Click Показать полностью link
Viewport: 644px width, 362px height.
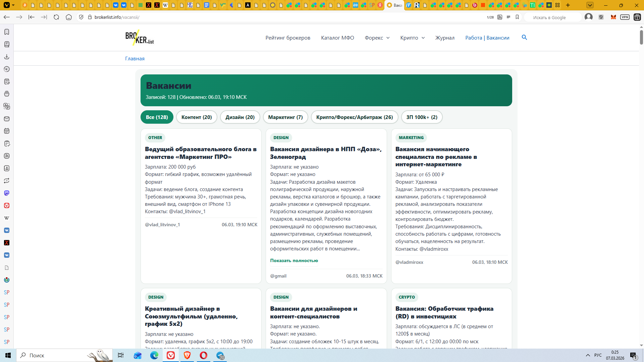[294, 260]
